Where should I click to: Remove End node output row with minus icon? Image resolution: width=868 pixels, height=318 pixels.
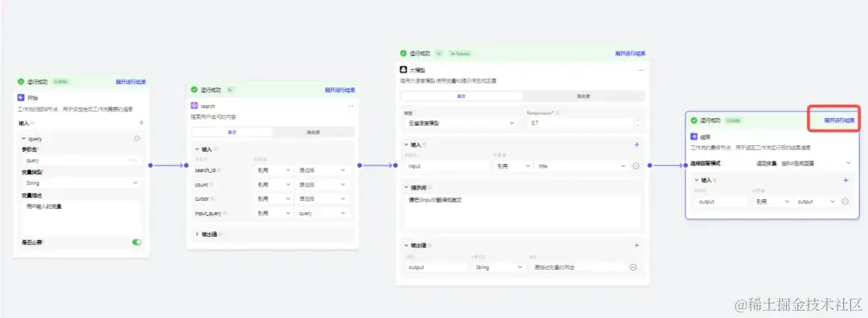pos(845,202)
